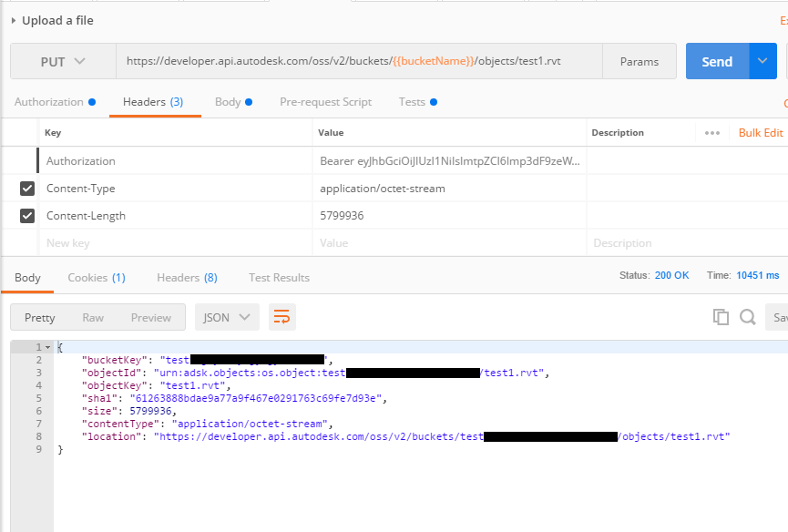Open the response Cookies (1) tab
Screen dimensions: 788x532
(x=97, y=278)
